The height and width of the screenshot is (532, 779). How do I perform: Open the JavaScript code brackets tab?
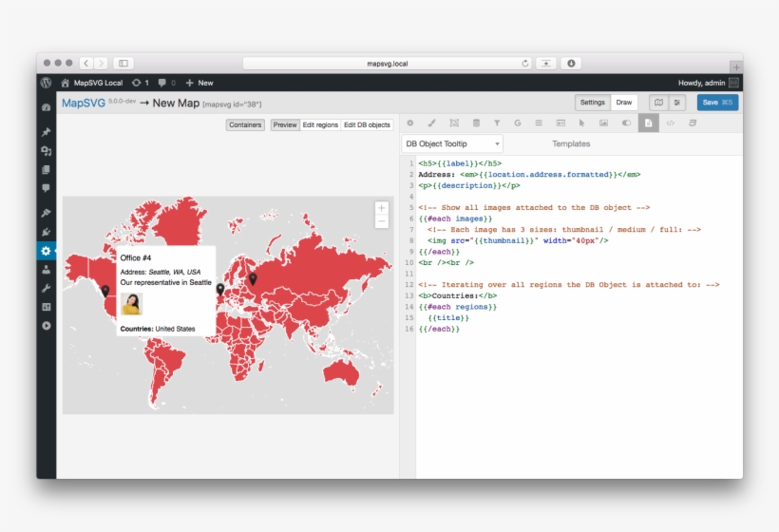click(670, 123)
